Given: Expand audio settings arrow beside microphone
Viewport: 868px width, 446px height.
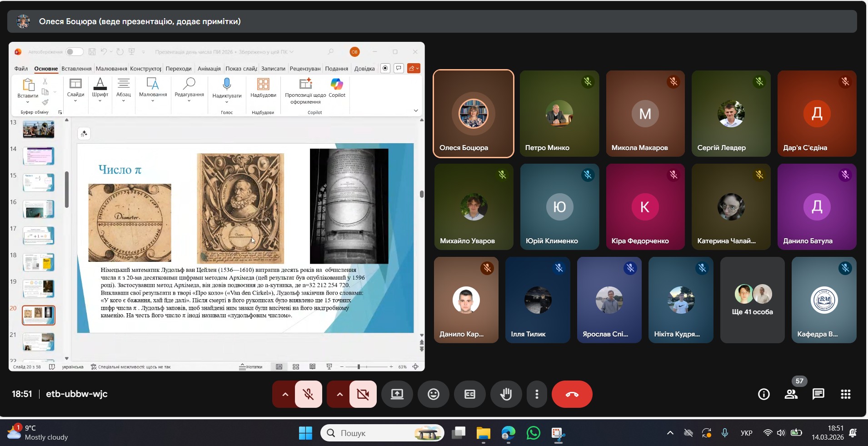Looking at the screenshot, I should click(285, 394).
